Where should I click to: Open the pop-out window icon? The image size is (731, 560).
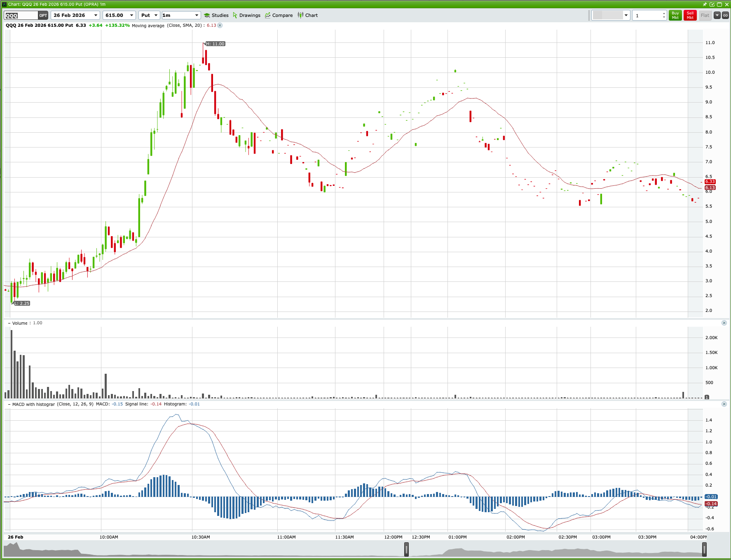[712, 5]
